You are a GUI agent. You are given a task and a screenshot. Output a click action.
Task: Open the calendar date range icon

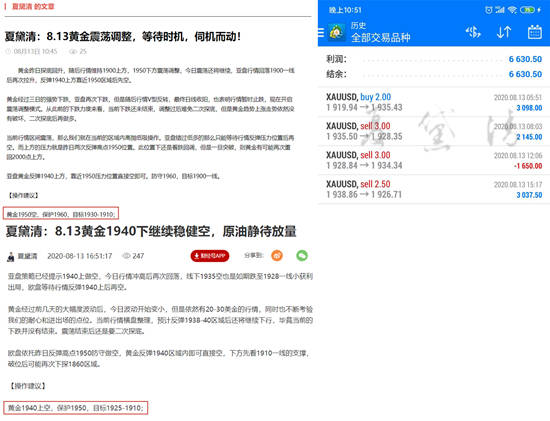[535, 32]
